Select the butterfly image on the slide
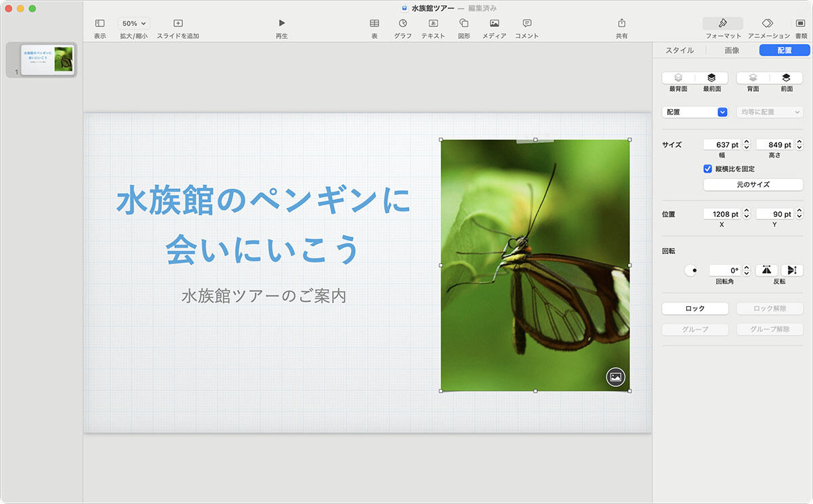This screenshot has height=504, width=813. 535,265
